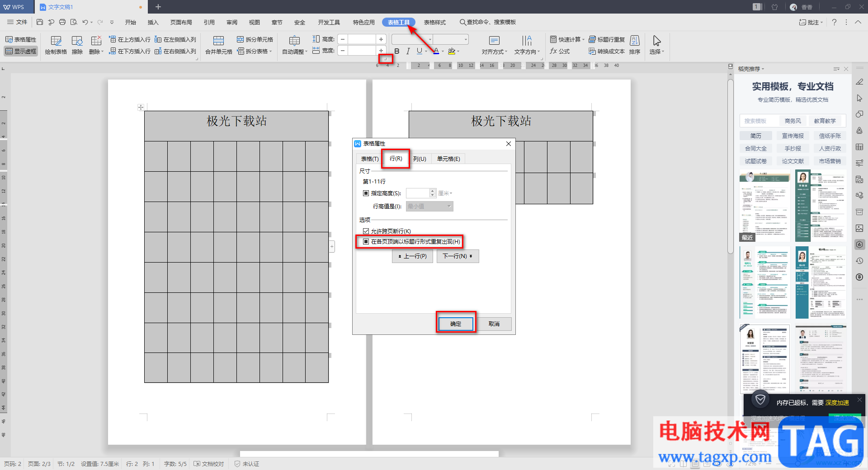868x470 pixels.
Task: Click the help question mark icon
Action: point(834,22)
